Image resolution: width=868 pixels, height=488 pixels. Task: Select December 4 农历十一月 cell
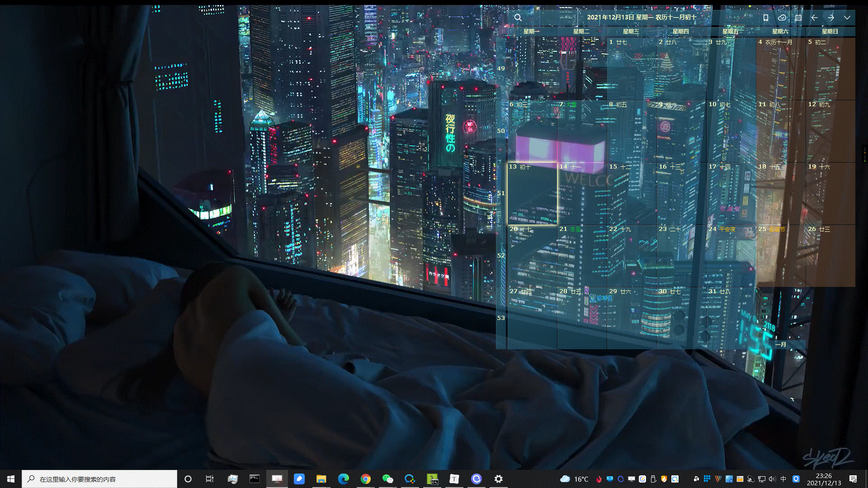click(781, 68)
